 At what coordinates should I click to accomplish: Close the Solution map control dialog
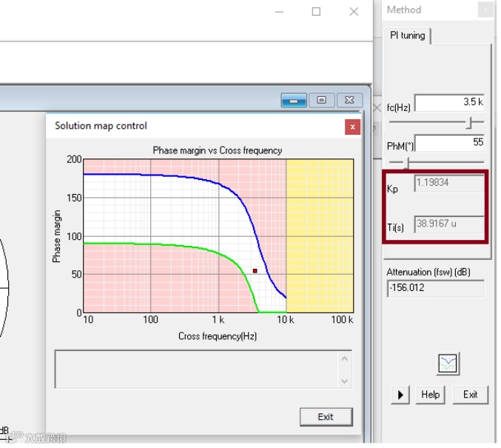tap(352, 127)
